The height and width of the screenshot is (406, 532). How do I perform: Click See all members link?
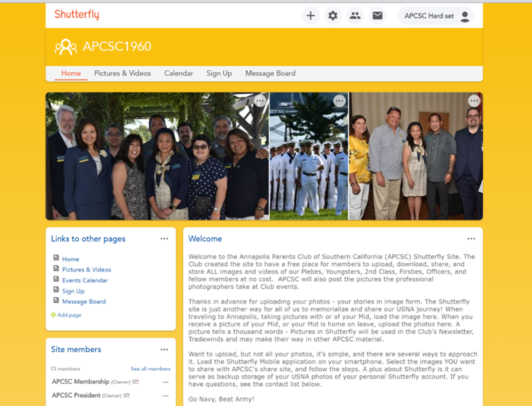pos(150,369)
